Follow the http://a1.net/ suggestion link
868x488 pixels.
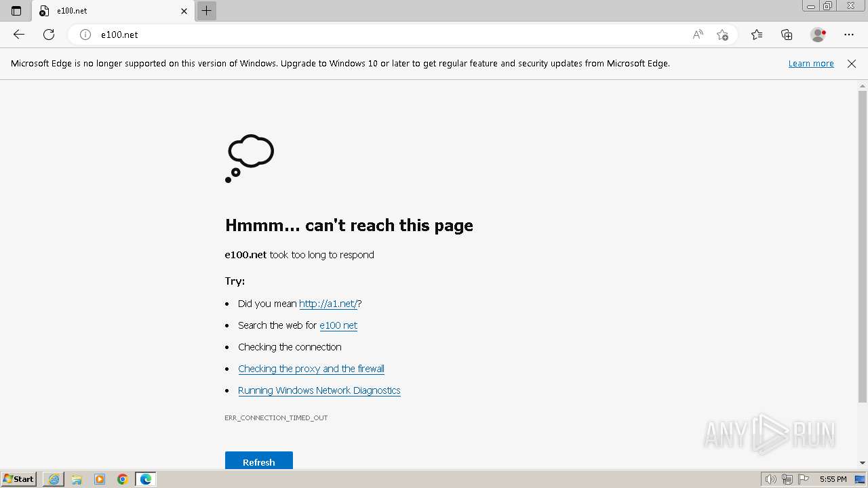click(x=328, y=304)
